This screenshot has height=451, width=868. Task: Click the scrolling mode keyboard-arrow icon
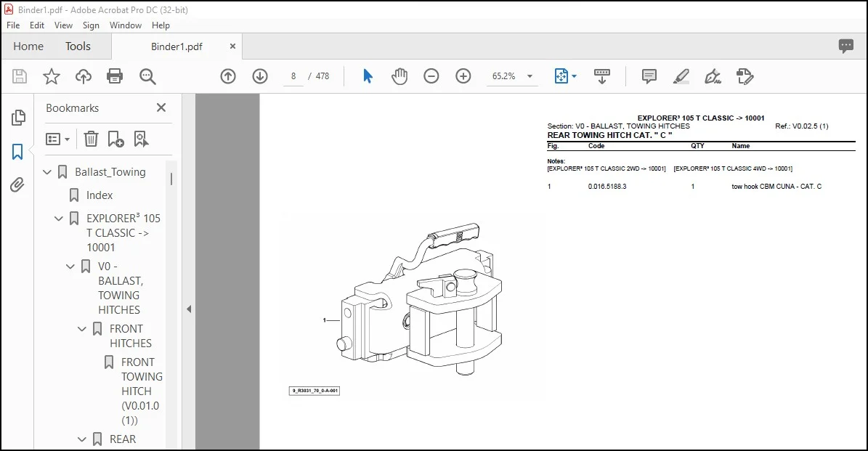[x=601, y=76]
